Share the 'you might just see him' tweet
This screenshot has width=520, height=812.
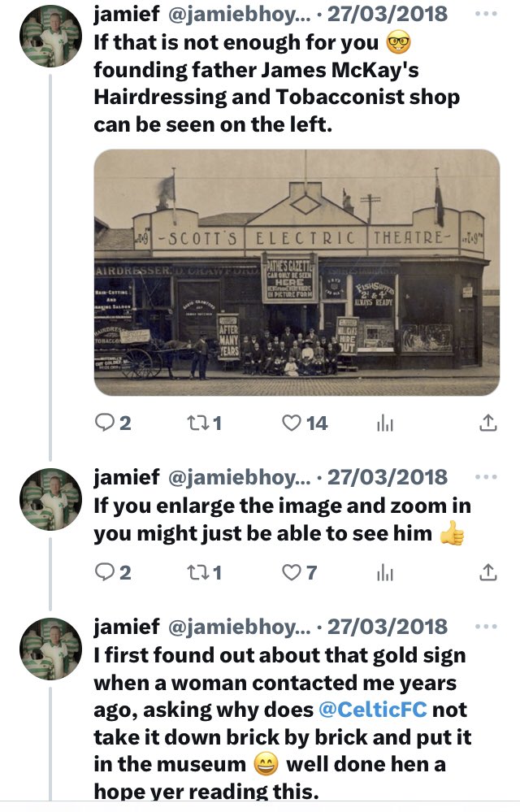tap(488, 572)
